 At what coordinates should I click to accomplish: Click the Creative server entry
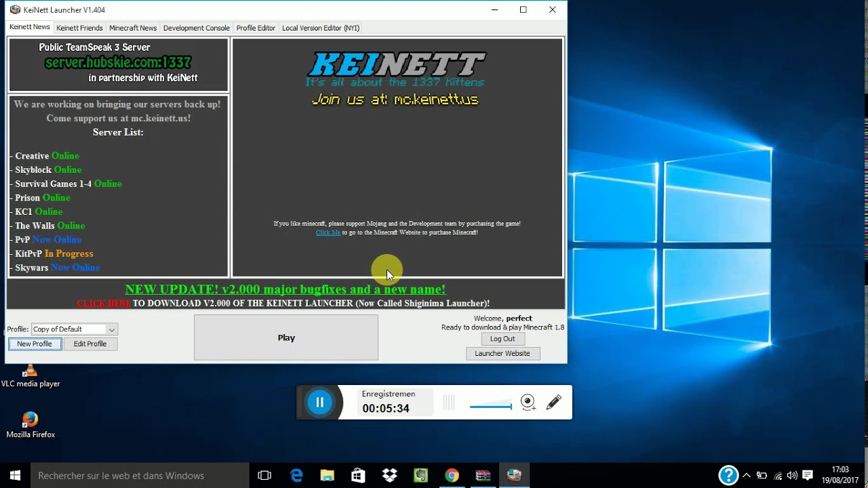[45, 156]
